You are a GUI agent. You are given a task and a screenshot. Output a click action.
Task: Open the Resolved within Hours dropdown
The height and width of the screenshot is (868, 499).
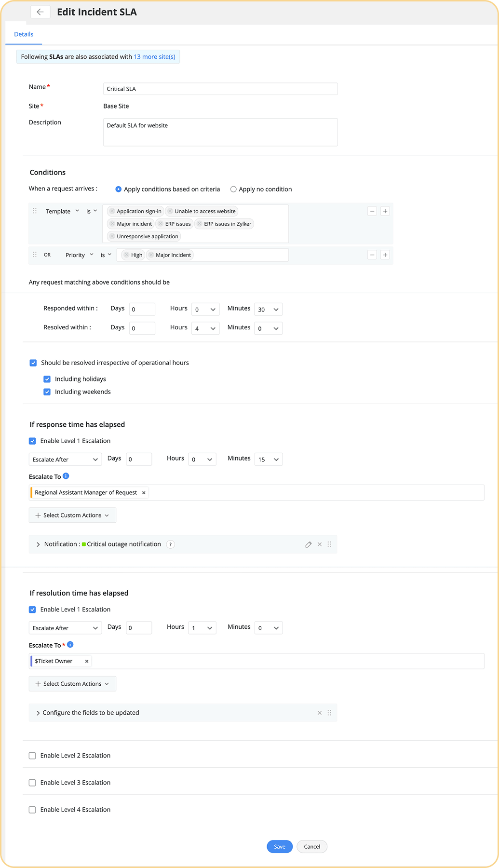205,328
